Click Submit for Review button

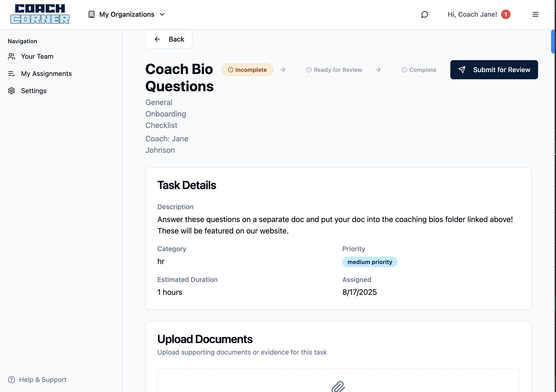(494, 70)
